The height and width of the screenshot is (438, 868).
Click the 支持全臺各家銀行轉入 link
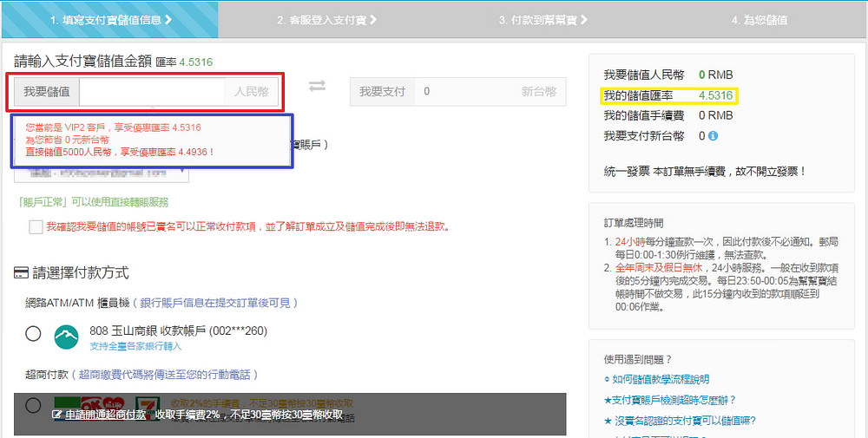[135, 346]
